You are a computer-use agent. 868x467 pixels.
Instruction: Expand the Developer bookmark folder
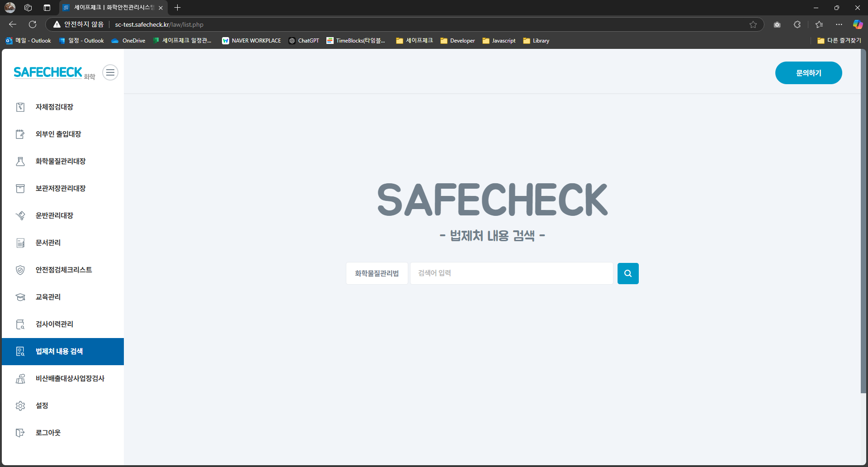point(458,41)
